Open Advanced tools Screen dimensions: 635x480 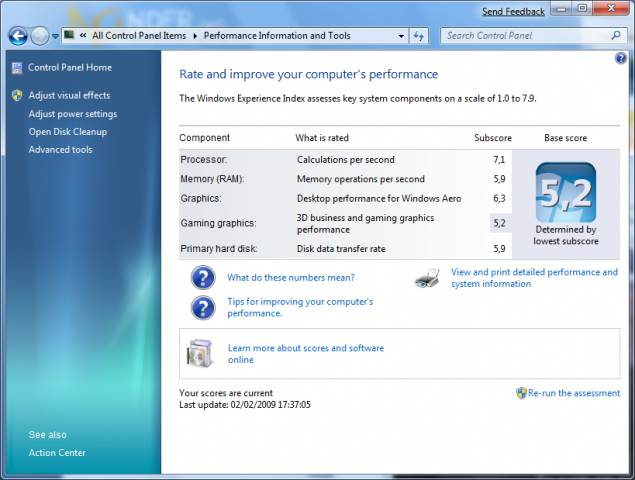[x=60, y=150]
